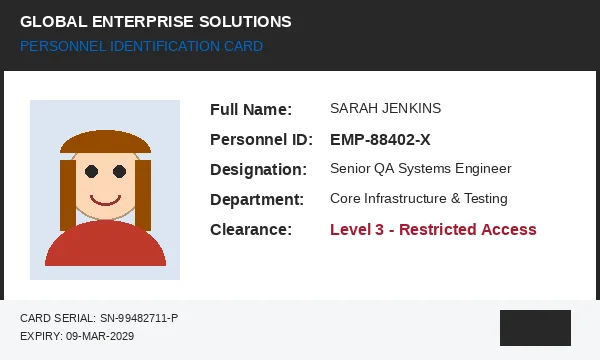
Task: Click the CARD SERIAL SN-99482711-P line
Action: coord(99,318)
